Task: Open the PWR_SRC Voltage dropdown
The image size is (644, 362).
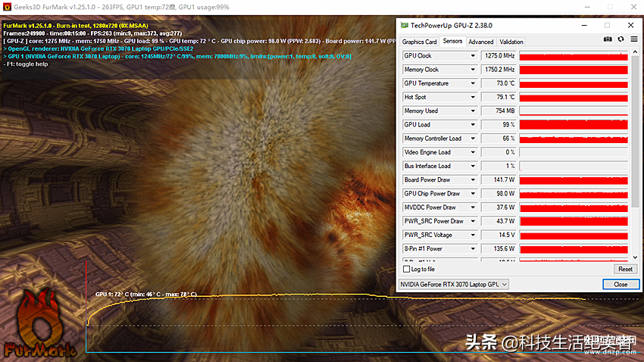Action: [473, 236]
